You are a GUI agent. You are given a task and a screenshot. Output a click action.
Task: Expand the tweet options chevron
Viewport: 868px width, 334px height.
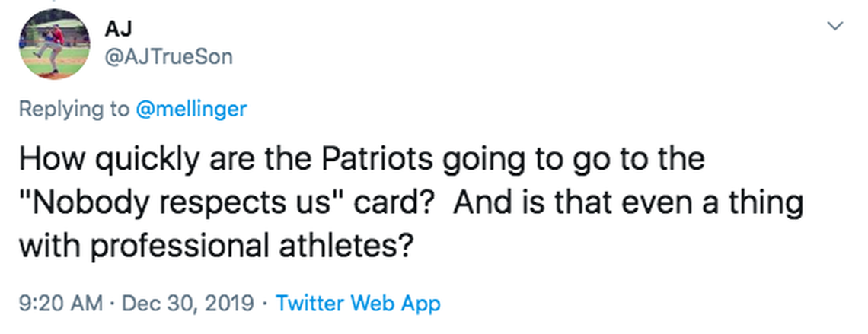(835, 27)
